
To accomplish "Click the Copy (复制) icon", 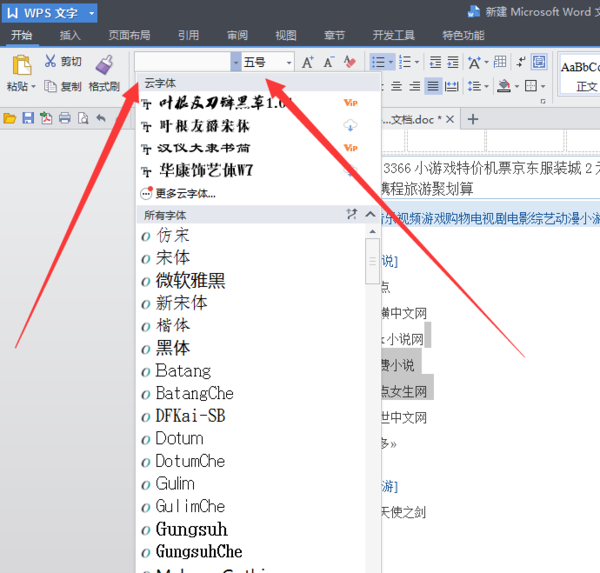I will 50,86.
